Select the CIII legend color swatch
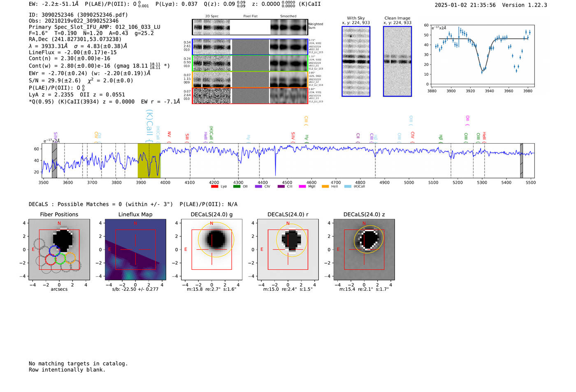This screenshot has width=576, height=392. tap(281, 187)
